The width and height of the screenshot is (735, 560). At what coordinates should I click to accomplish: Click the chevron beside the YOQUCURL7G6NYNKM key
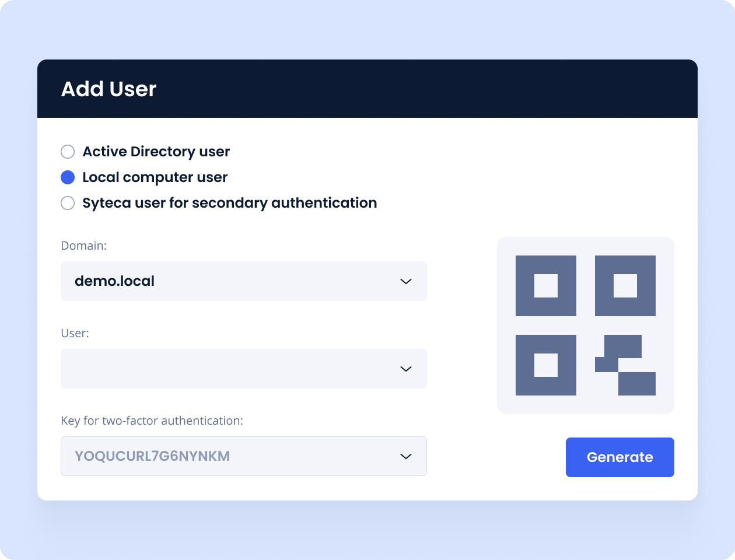pos(406,456)
